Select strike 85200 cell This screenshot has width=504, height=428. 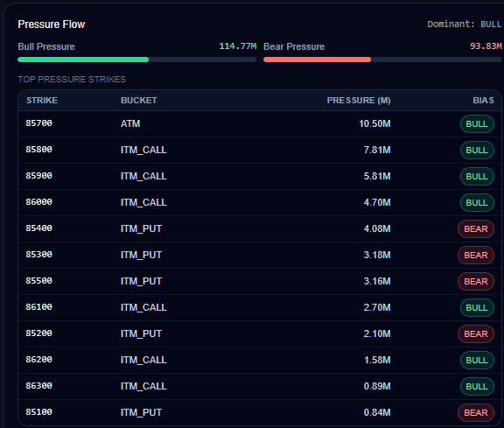(x=38, y=333)
